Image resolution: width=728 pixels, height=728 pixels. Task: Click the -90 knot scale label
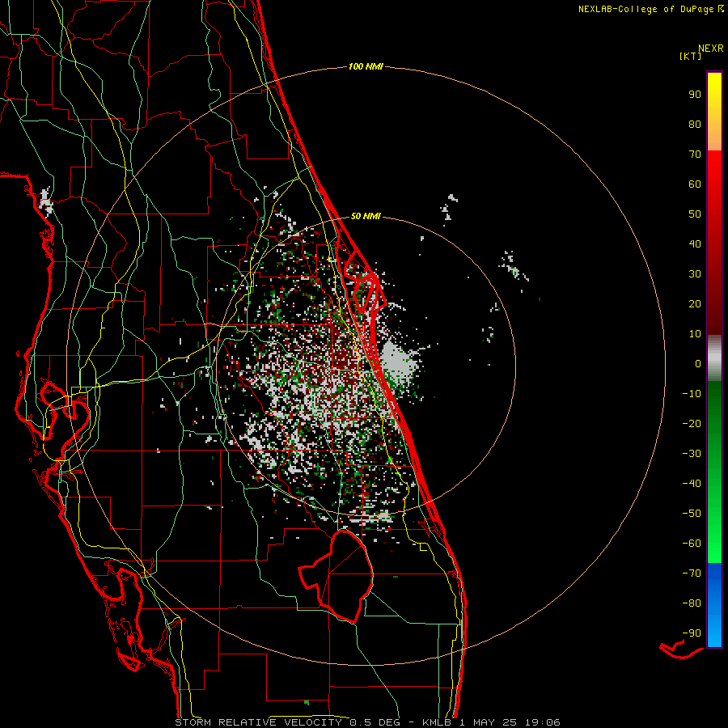[x=692, y=633]
